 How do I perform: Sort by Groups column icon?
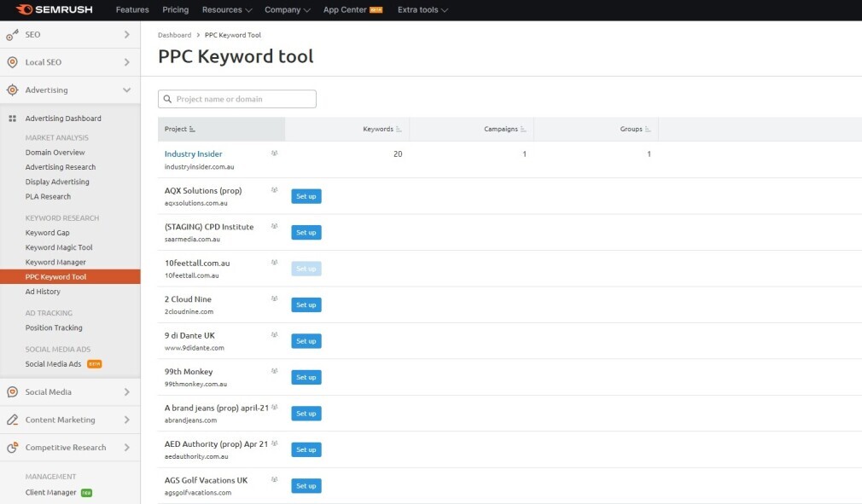[648, 129]
